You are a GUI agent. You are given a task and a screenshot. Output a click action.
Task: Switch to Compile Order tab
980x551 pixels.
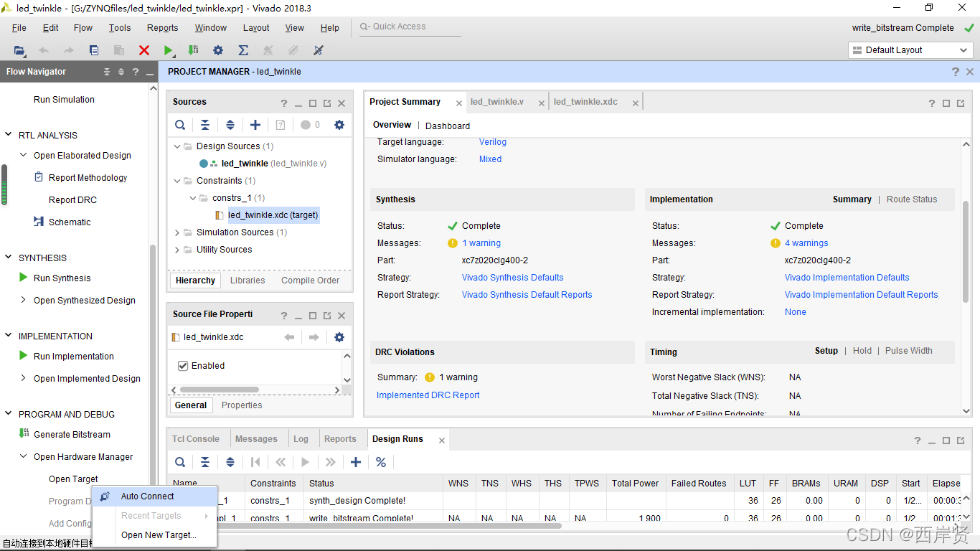[x=310, y=281]
